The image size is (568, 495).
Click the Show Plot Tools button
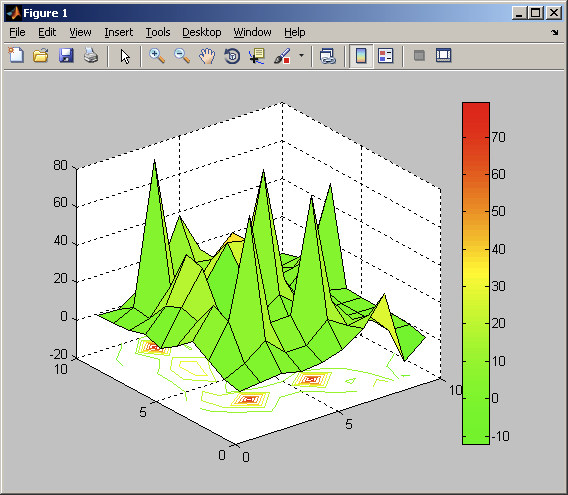click(x=443, y=55)
